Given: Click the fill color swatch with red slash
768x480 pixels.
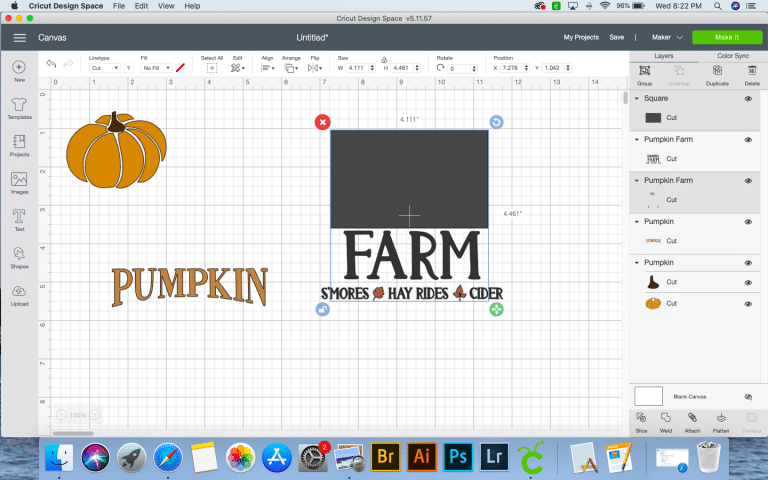Looking at the screenshot, I should click(180, 68).
